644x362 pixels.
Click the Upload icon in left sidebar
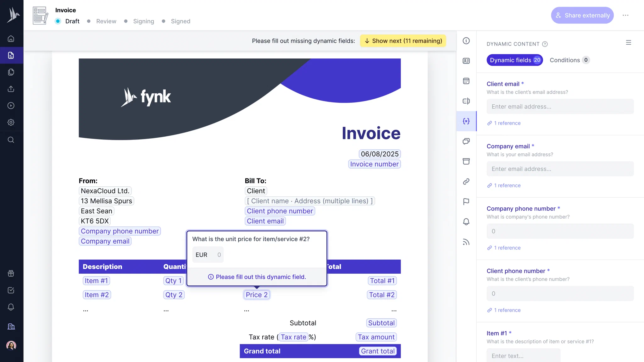[x=11, y=89]
